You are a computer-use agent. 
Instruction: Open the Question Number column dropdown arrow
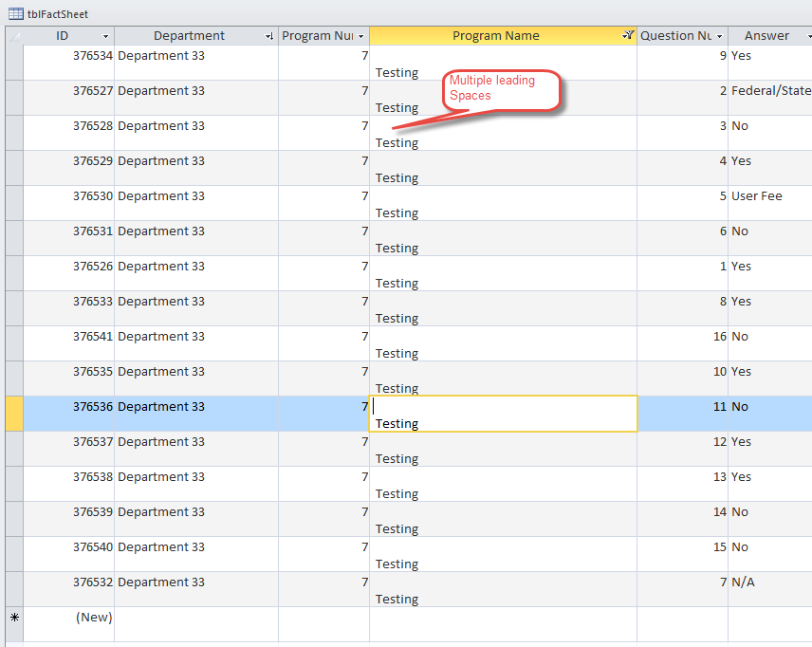point(719,36)
